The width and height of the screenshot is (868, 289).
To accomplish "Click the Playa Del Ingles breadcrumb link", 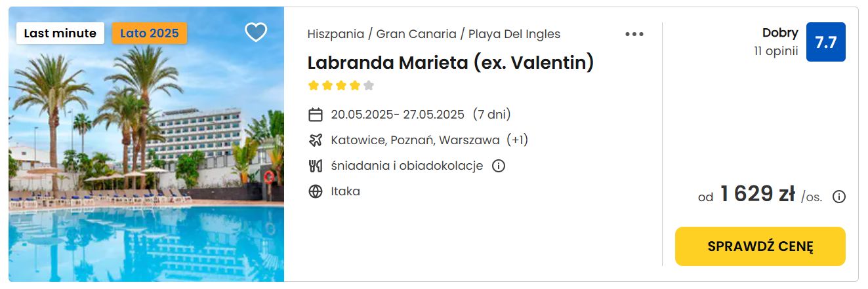I will [x=514, y=34].
